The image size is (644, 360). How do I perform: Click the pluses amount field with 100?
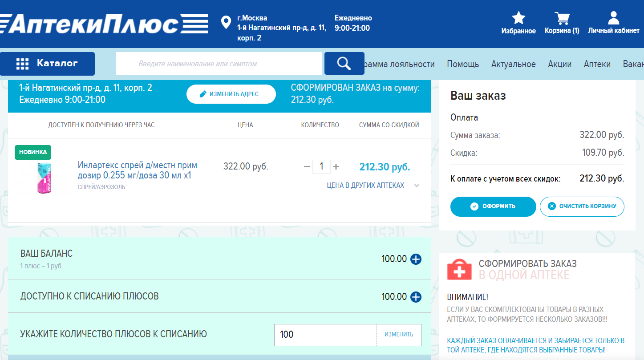point(325,335)
